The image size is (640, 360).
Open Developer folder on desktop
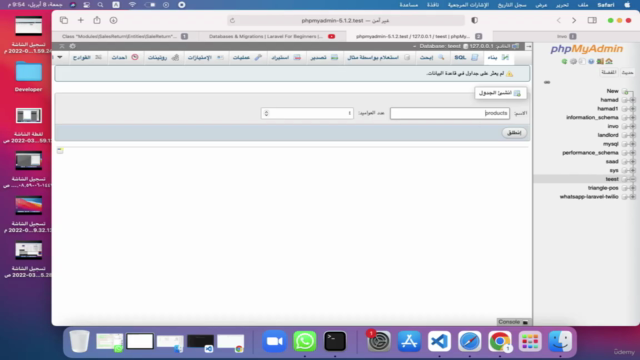(28, 76)
